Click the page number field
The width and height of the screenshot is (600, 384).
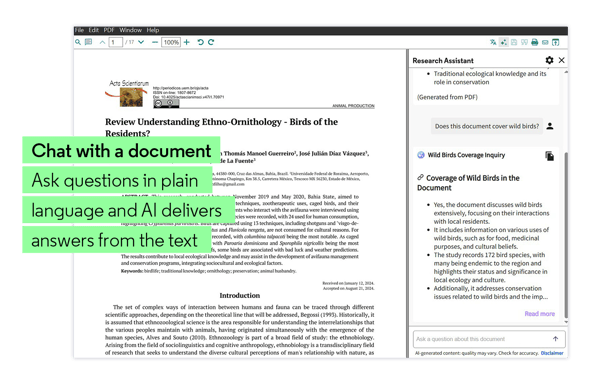pyautogui.click(x=116, y=42)
